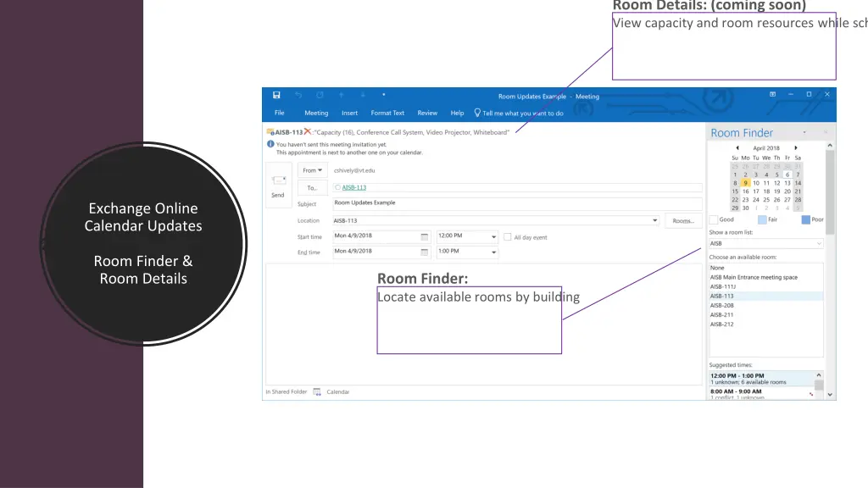Click the Fair availability swatch
This screenshot has height=488, width=868.
coord(762,219)
